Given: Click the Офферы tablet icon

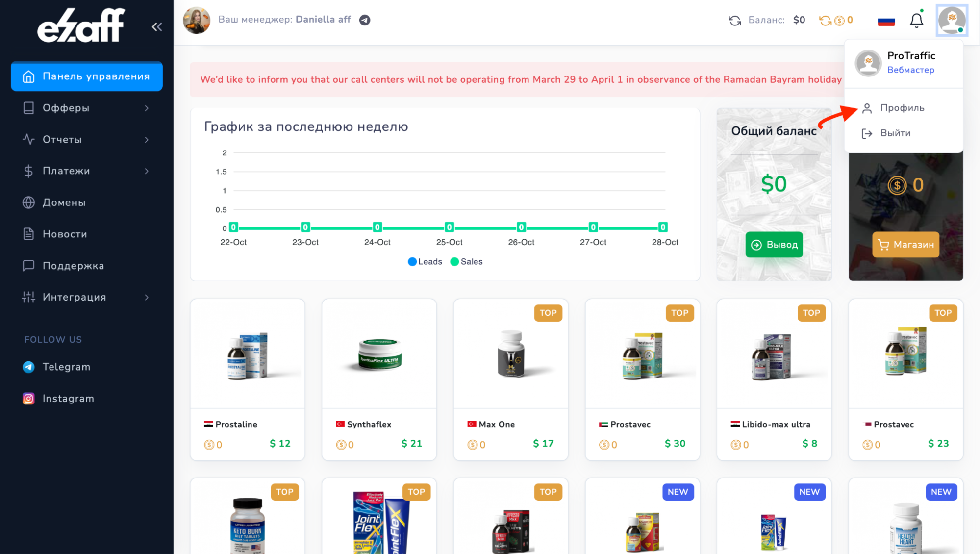Looking at the screenshot, I should pyautogui.click(x=28, y=108).
